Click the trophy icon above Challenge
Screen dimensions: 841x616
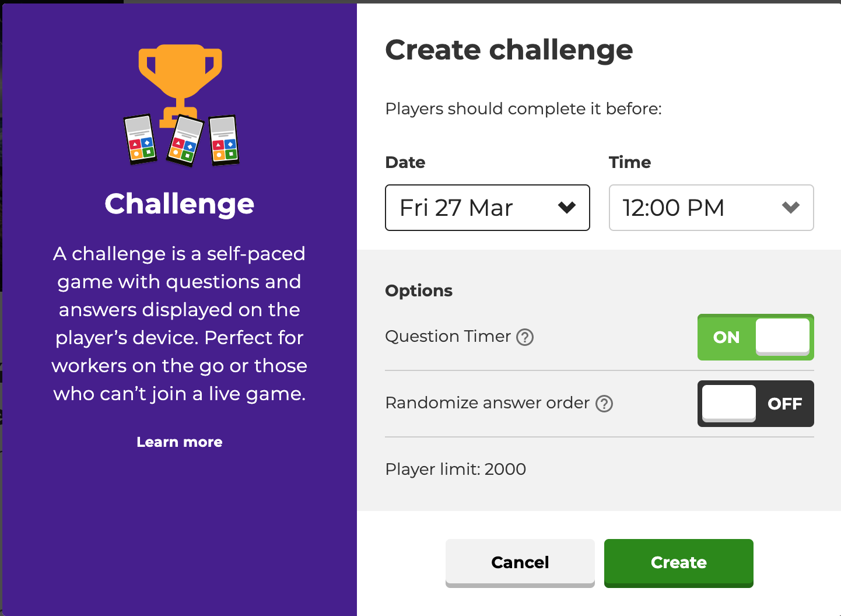pos(180,76)
